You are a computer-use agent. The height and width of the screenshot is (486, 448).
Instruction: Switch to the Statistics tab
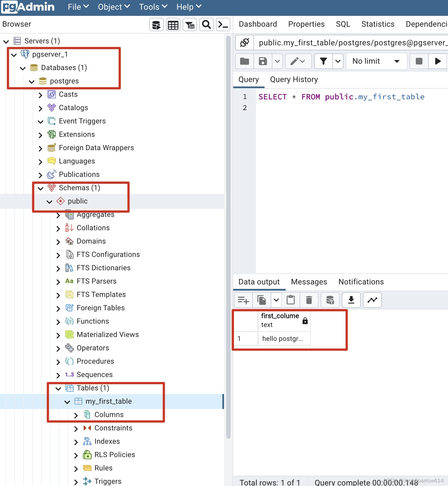tap(378, 24)
